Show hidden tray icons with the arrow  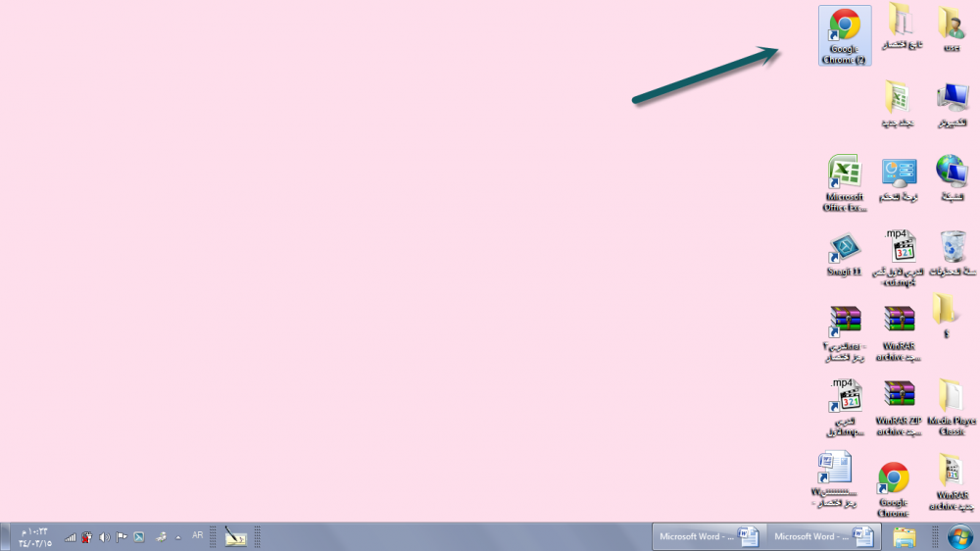coord(177,537)
